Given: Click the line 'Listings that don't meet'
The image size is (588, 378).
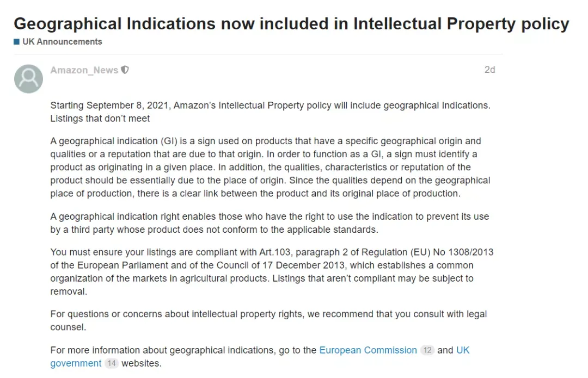Looking at the screenshot, I should tap(100, 119).
